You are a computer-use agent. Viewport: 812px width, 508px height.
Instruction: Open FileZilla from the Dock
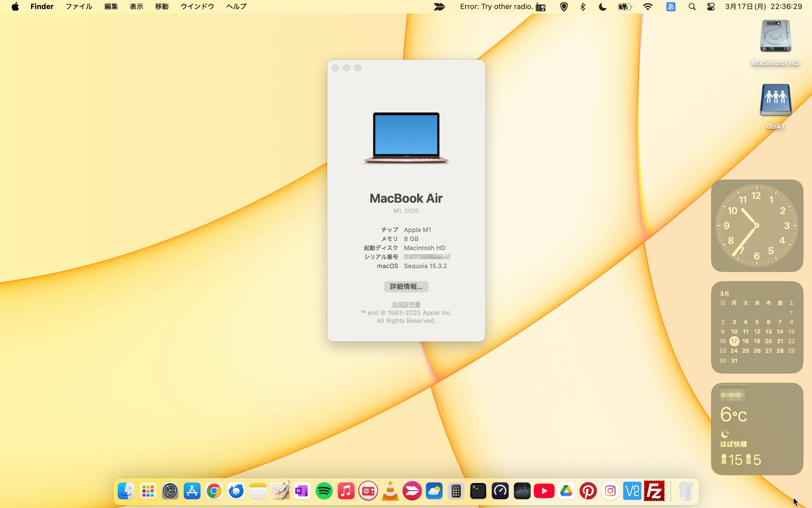(x=654, y=491)
